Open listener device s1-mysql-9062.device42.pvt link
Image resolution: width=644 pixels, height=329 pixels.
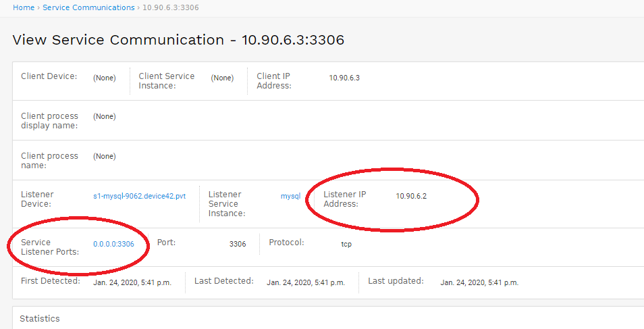(x=139, y=196)
